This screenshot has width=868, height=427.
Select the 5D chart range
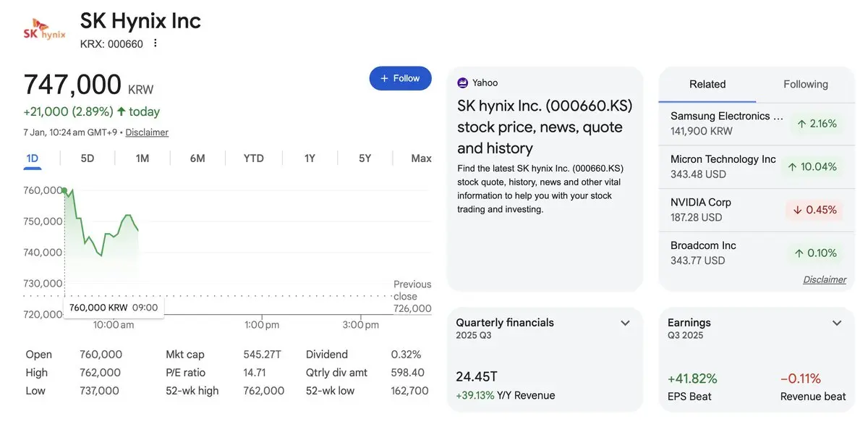[x=88, y=158]
